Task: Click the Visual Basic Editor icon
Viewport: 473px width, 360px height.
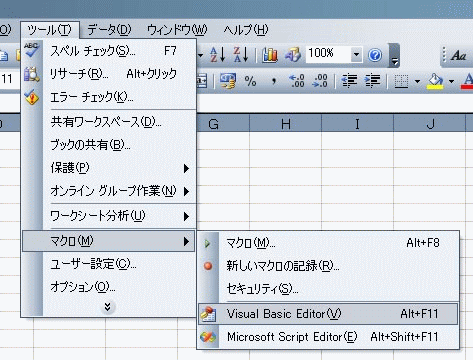Action: click(208, 314)
